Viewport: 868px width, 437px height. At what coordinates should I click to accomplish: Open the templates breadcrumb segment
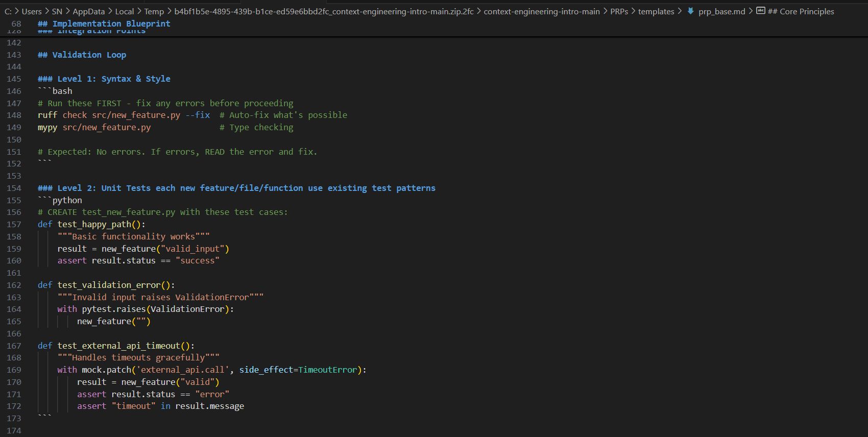(x=656, y=11)
